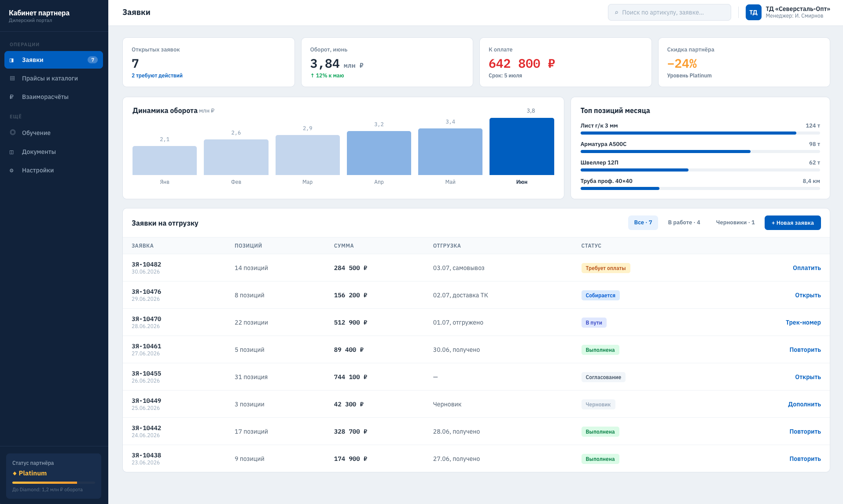Click Оплатить for order ЗЯ-10482
The image size is (843, 504).
(x=806, y=268)
